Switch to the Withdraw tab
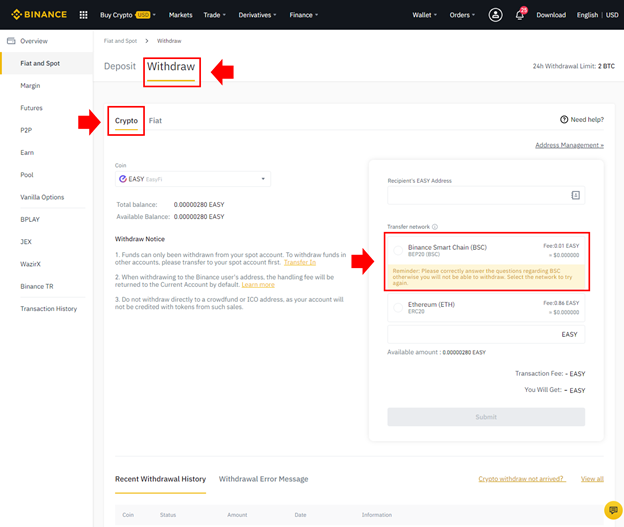 tap(171, 66)
